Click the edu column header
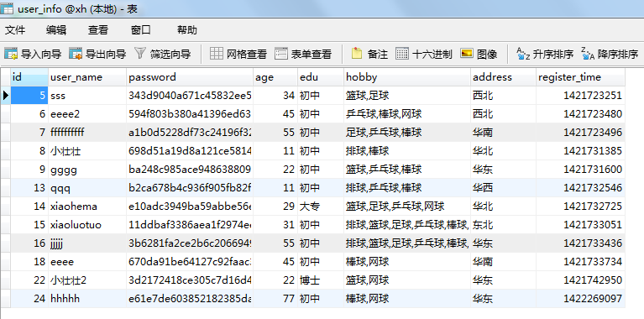The height and width of the screenshot is (319, 644). (x=321, y=77)
